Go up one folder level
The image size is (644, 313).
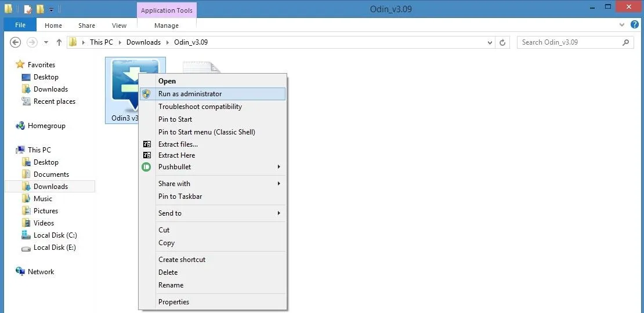point(59,42)
